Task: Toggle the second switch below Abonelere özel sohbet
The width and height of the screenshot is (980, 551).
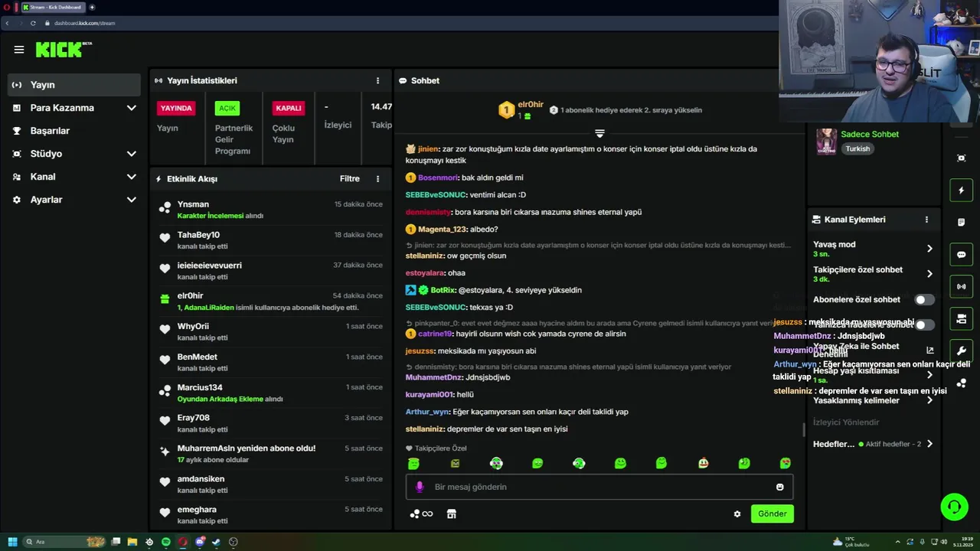Action: (924, 325)
